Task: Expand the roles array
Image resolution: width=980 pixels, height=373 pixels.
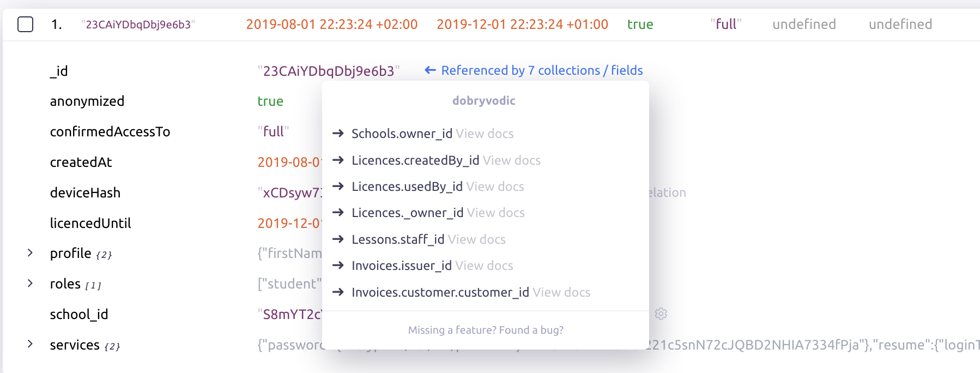Action: (31, 284)
